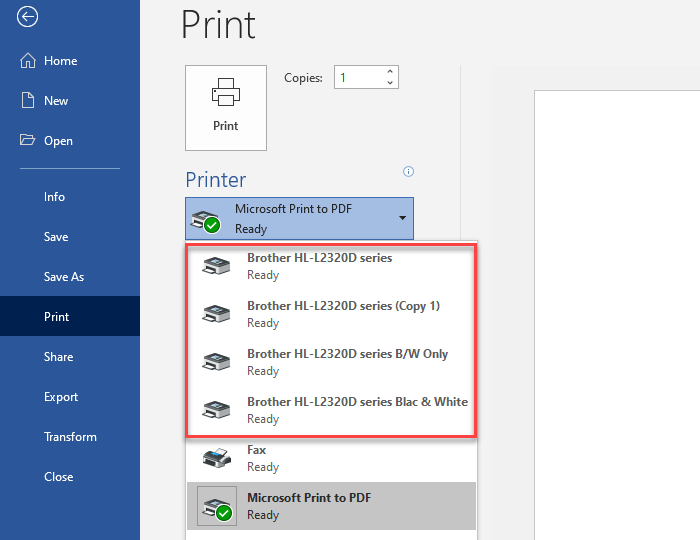Screen dimensions: 700x540
Task: Select Brother HL-L2320D series (Copy 1)
Action: click(x=331, y=314)
